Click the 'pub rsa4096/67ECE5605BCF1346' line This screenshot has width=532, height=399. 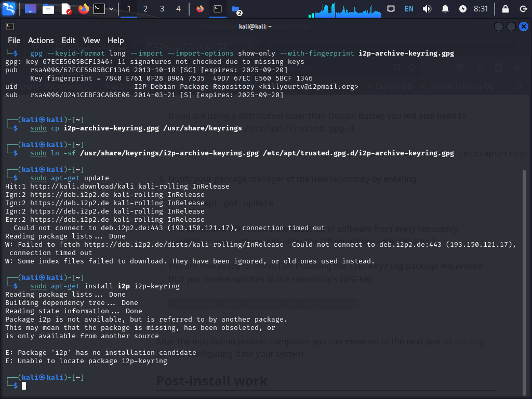click(146, 70)
